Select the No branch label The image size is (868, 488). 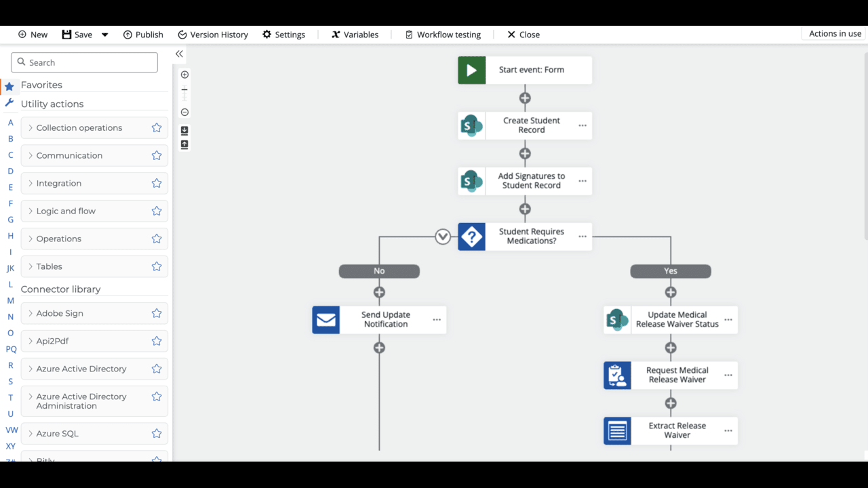coord(379,271)
